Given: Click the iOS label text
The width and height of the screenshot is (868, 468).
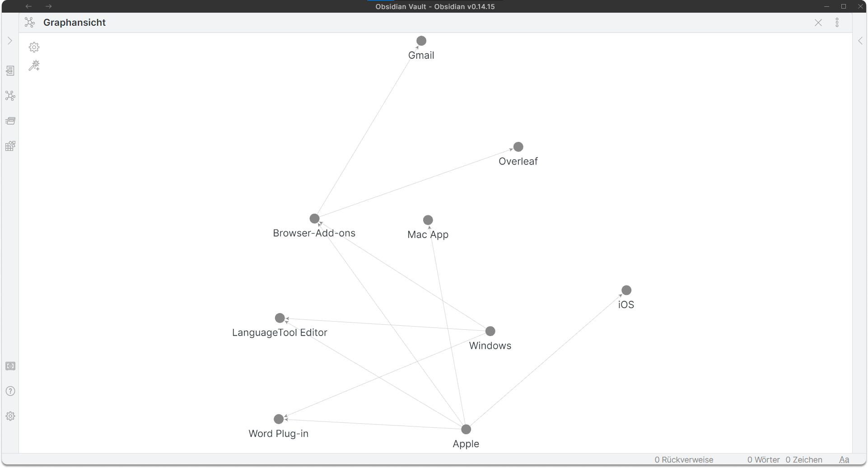Looking at the screenshot, I should [x=626, y=305].
